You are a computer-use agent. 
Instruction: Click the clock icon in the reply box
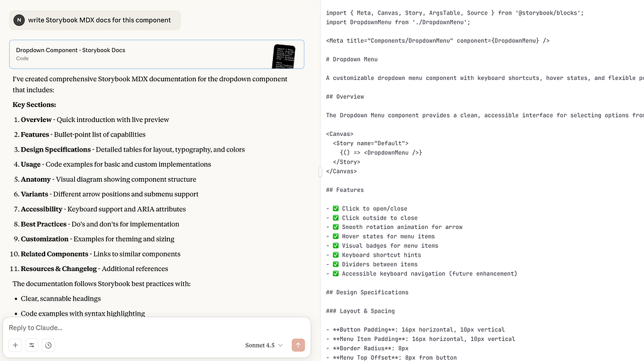48,345
